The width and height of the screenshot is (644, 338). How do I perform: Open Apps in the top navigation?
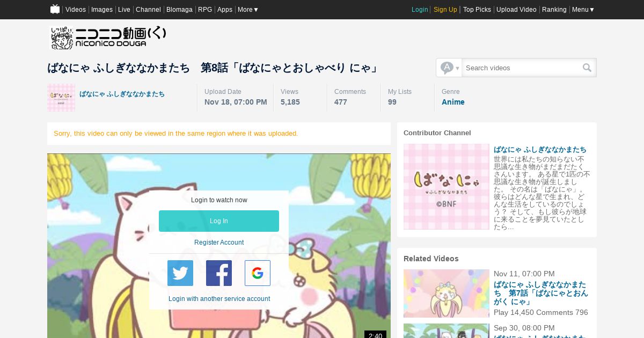225,10
